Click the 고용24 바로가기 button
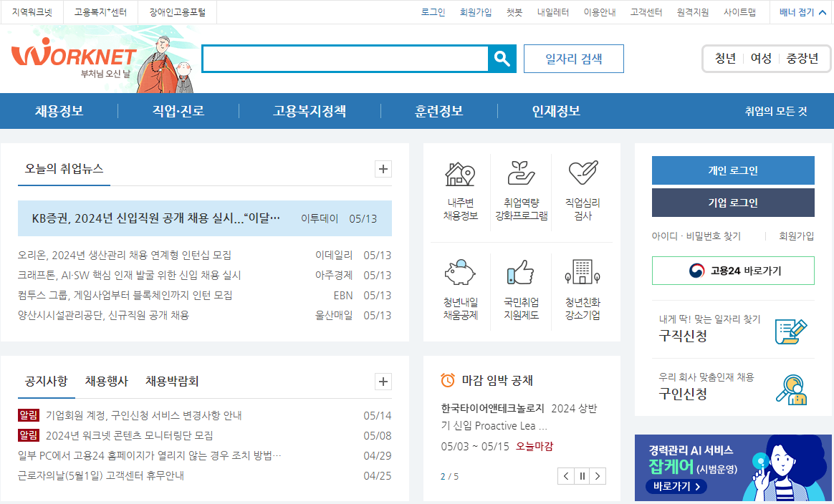Viewport: 834px width, 504px height. click(732, 271)
